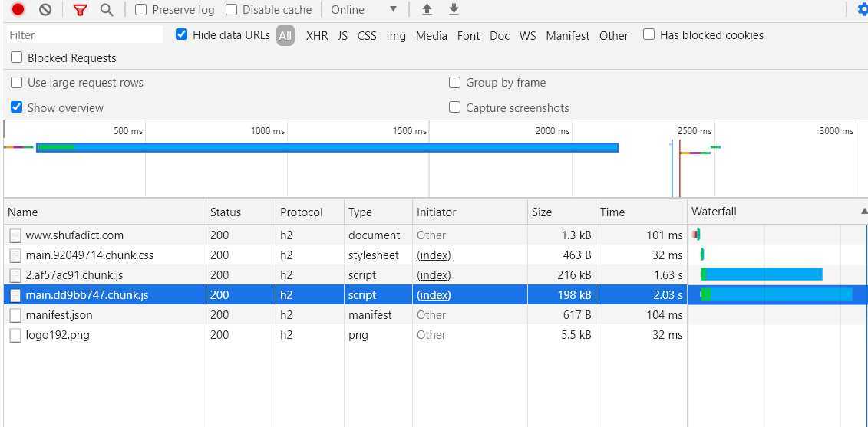Image resolution: width=868 pixels, height=427 pixels.
Task: Toggle the filter bar funnel icon
Action: [81, 9]
